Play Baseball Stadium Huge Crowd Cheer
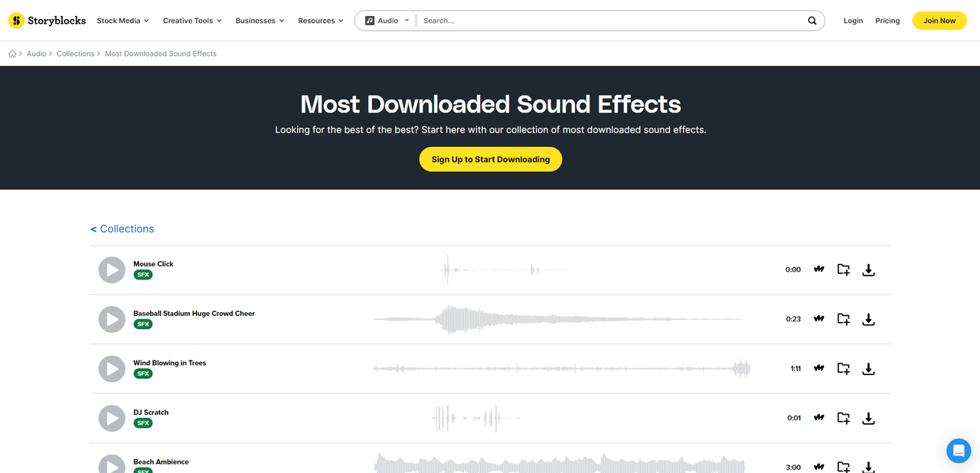980x473 pixels. click(x=112, y=319)
